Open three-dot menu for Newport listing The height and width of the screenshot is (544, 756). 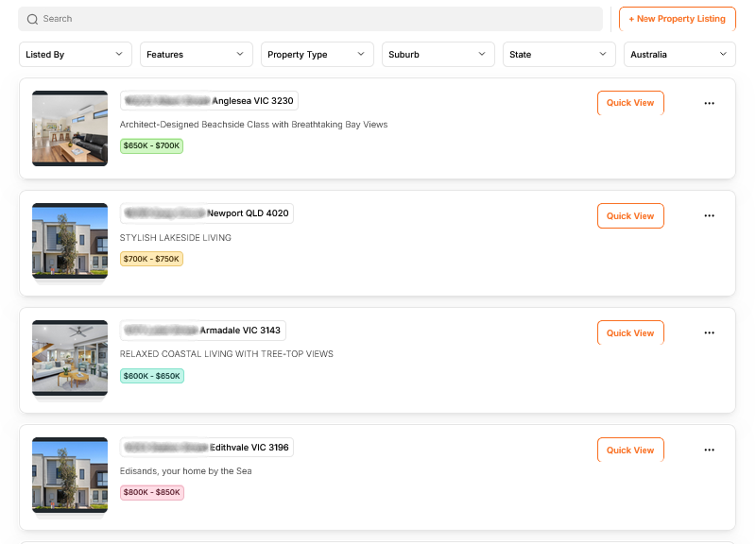[x=709, y=216]
